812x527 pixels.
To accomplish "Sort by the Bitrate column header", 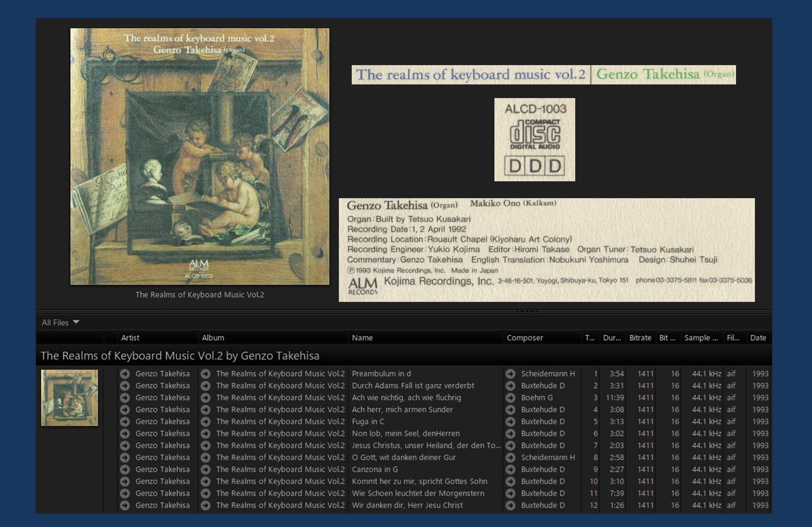I will pos(640,338).
